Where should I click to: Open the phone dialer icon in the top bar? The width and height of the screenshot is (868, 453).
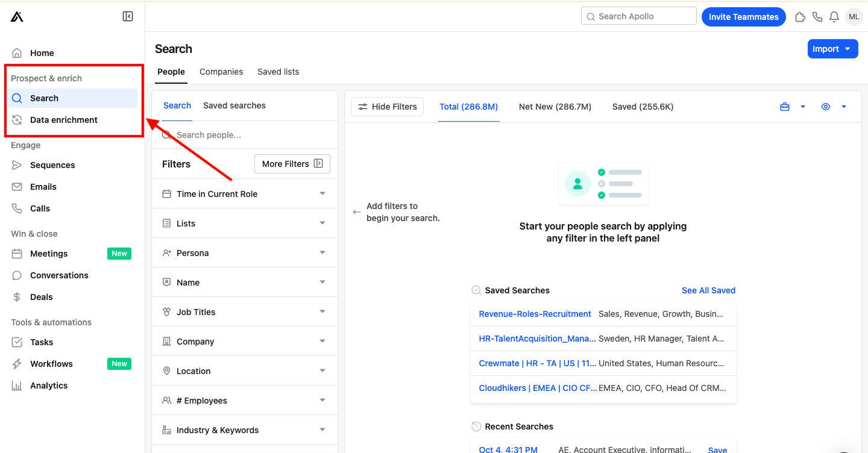pyautogui.click(x=817, y=17)
